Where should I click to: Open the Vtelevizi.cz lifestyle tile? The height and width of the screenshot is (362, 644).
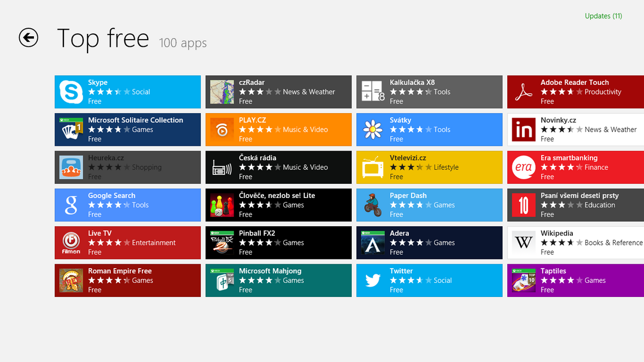coord(429,167)
